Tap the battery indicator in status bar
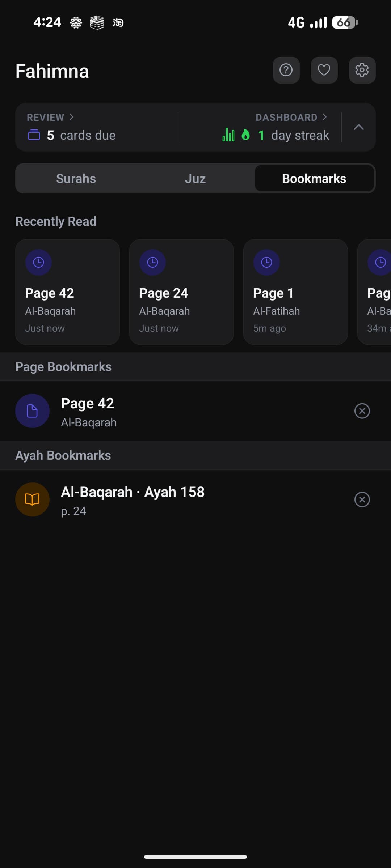 tap(345, 22)
